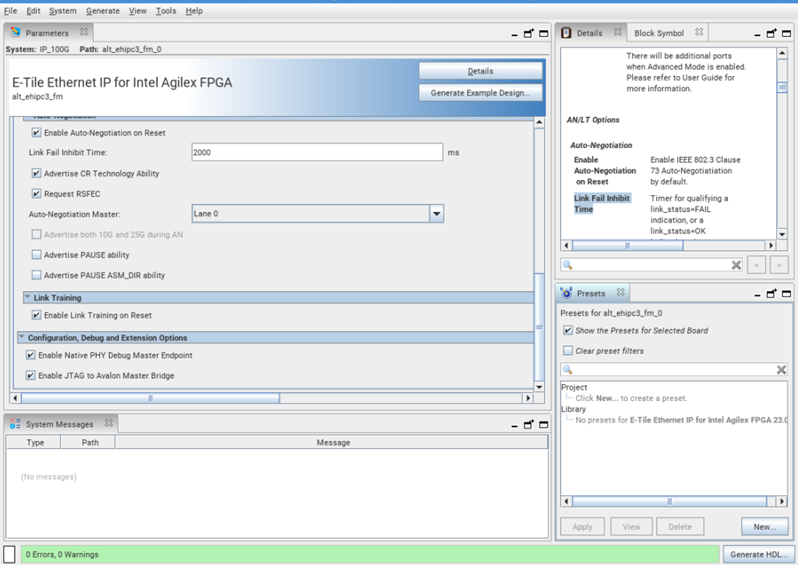The width and height of the screenshot is (799, 566).
Task: Close the System Messages tab X icon
Action: click(109, 423)
